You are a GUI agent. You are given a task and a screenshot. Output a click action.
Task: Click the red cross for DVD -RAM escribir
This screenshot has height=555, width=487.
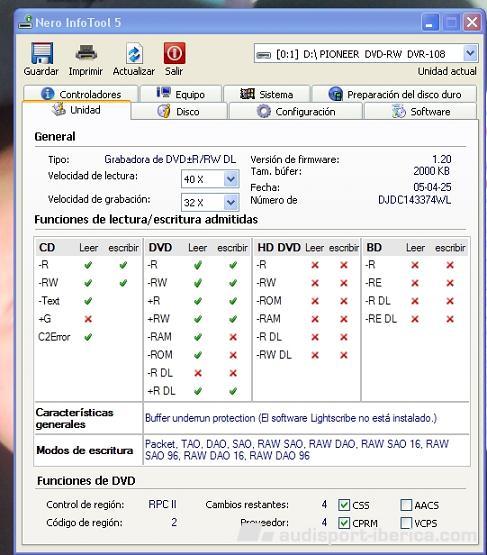coord(233,337)
